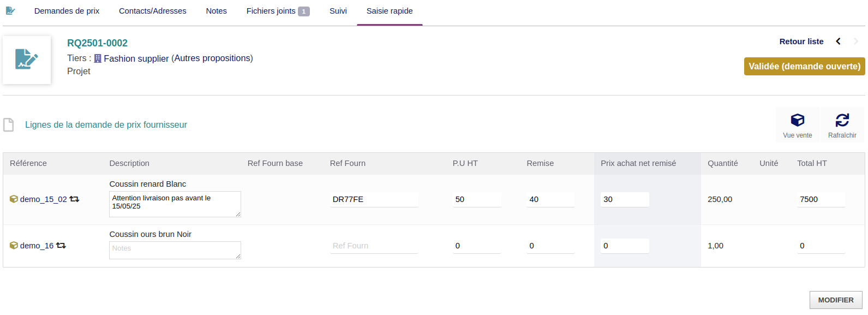Click the swap arrows icon next to demo_16
Viewport: 868px width, 315px height.
coord(61,246)
